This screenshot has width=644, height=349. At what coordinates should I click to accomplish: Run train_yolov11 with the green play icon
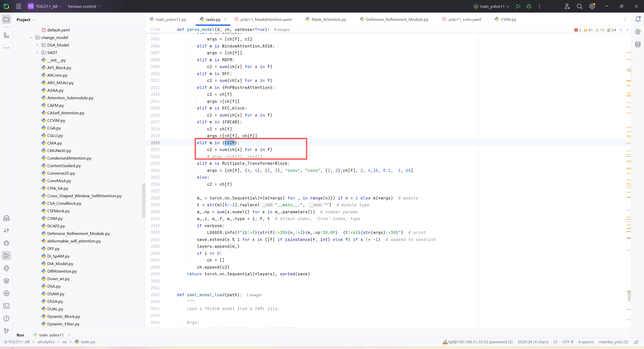tap(518, 6)
